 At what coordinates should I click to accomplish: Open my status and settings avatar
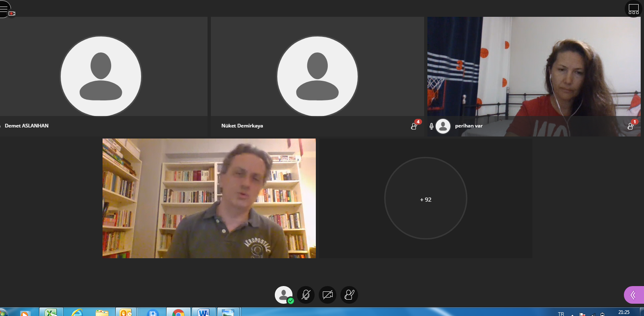pyautogui.click(x=283, y=295)
